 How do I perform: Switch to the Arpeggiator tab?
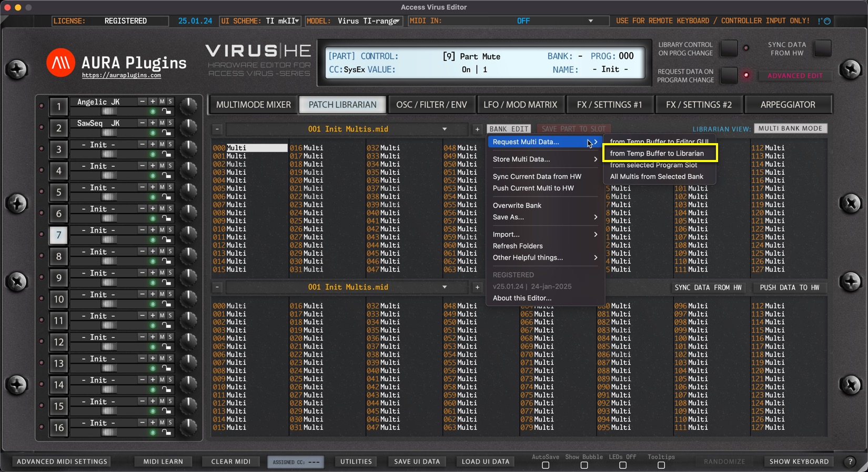pyautogui.click(x=788, y=105)
